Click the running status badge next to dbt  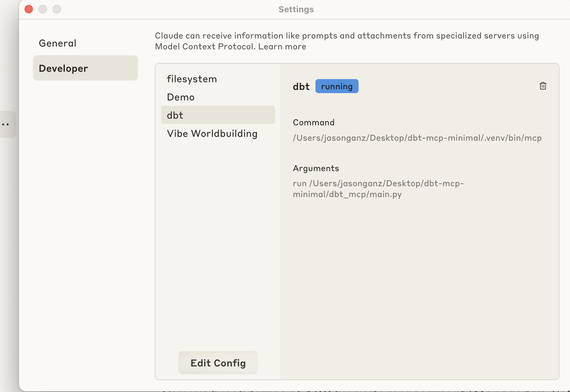coord(336,86)
